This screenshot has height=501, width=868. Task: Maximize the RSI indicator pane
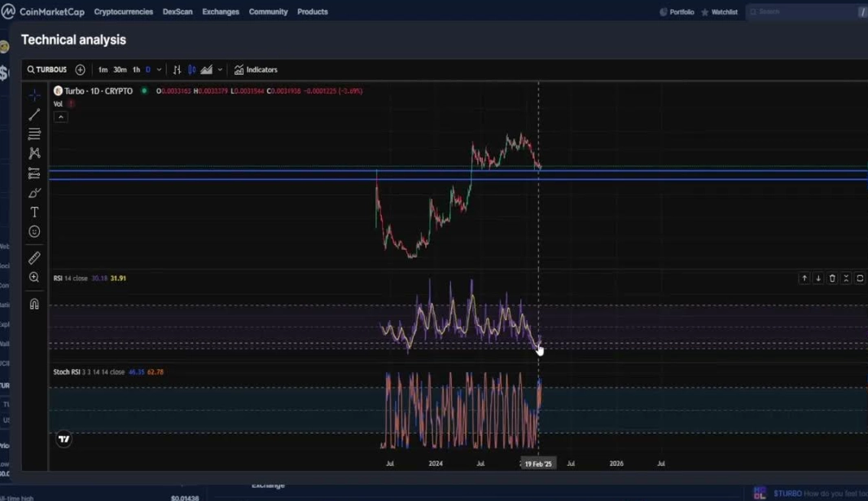click(859, 278)
